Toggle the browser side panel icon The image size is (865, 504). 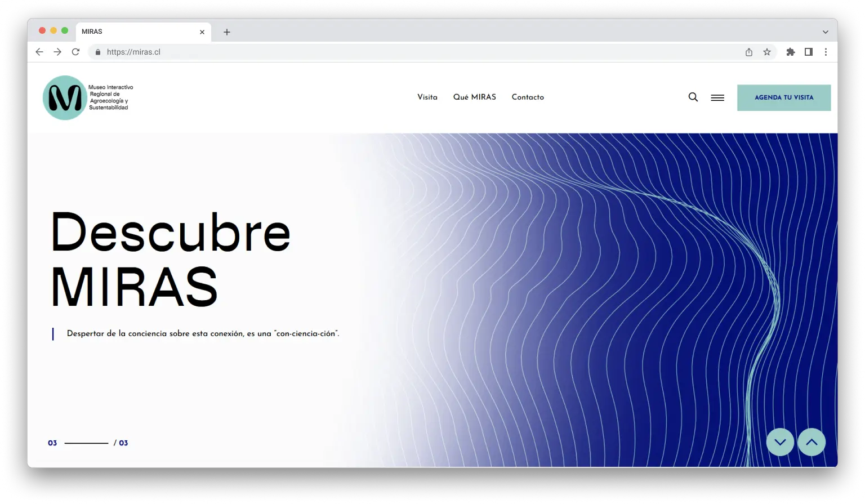pos(808,52)
